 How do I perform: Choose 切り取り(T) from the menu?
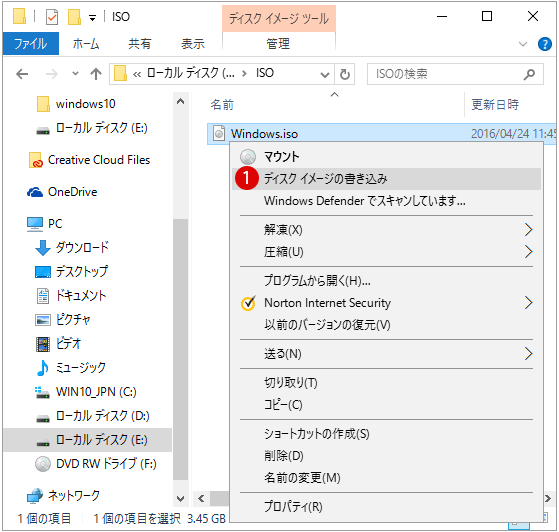coord(386,383)
